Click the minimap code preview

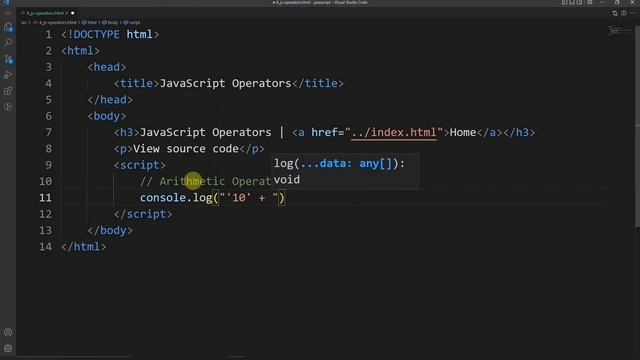[x=620, y=31]
